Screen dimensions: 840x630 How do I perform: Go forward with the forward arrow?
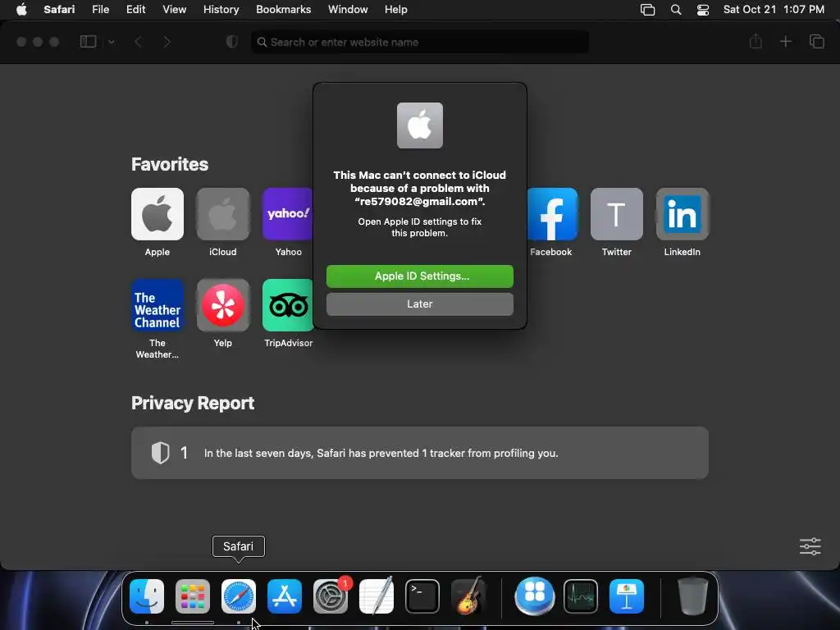click(x=167, y=42)
